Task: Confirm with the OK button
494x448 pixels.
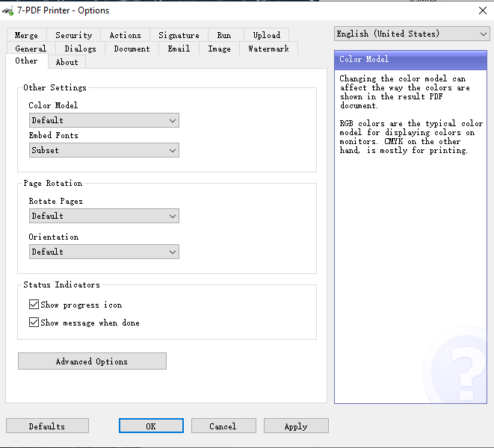Action: [151, 426]
